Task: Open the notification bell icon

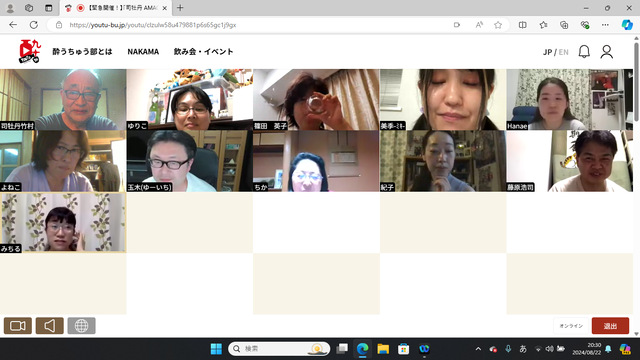Action: pos(584,52)
